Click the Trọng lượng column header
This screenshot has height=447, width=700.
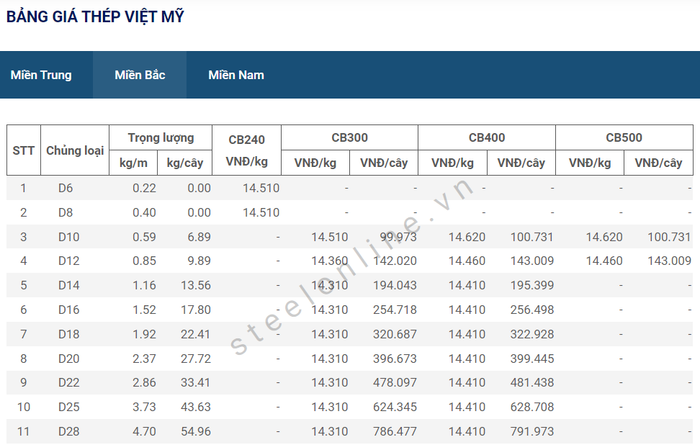click(161, 138)
